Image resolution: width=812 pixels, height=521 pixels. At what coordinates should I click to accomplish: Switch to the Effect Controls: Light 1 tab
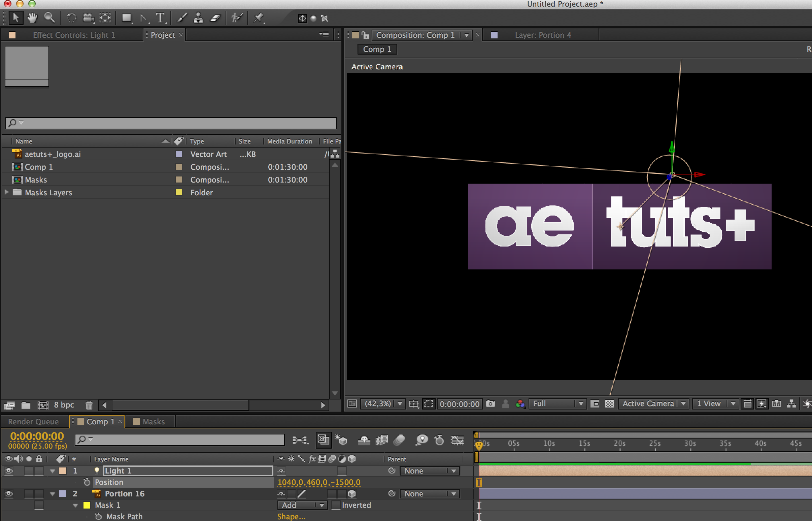(x=74, y=35)
